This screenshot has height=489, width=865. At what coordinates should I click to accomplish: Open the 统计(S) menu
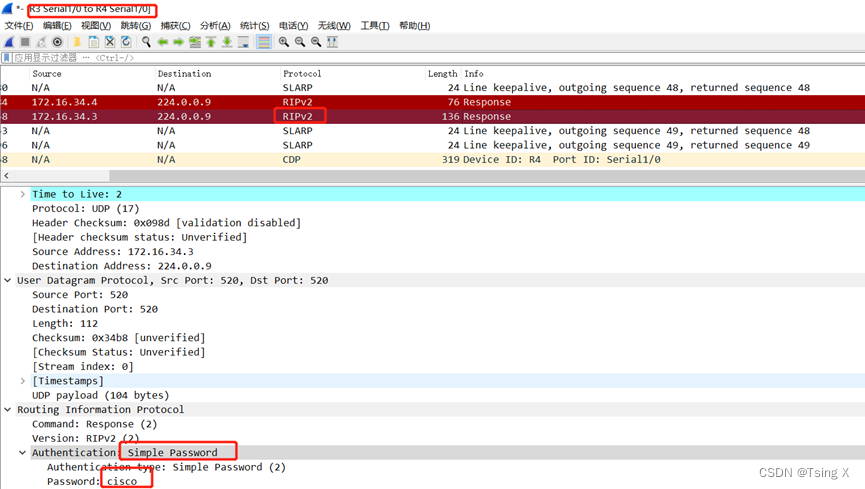[x=255, y=25]
